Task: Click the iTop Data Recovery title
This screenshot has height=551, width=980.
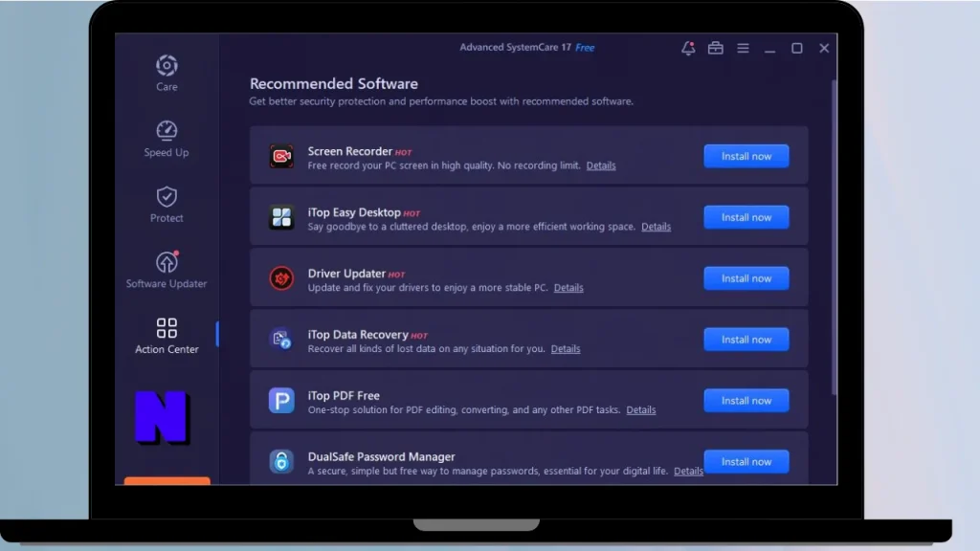Action: point(358,335)
